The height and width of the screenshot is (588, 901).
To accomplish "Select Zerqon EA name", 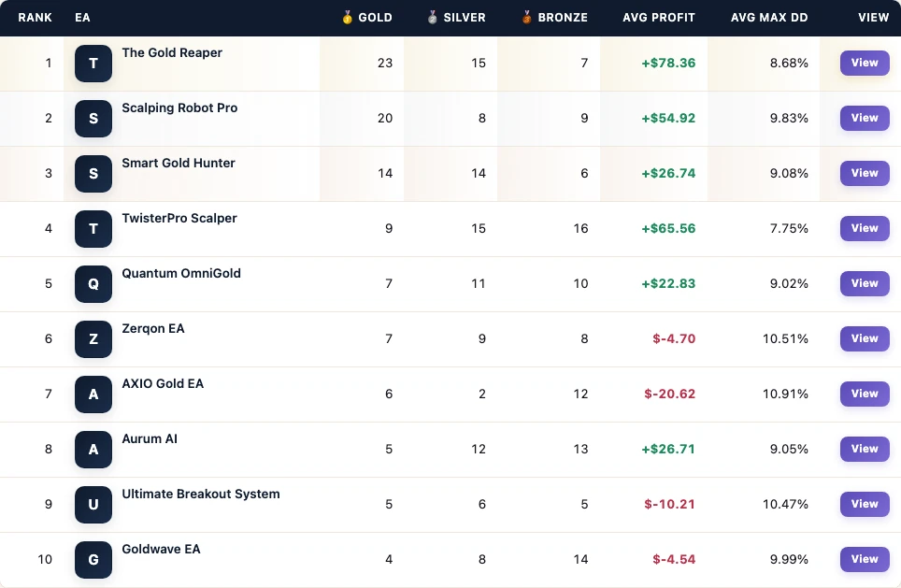I will (x=153, y=329).
